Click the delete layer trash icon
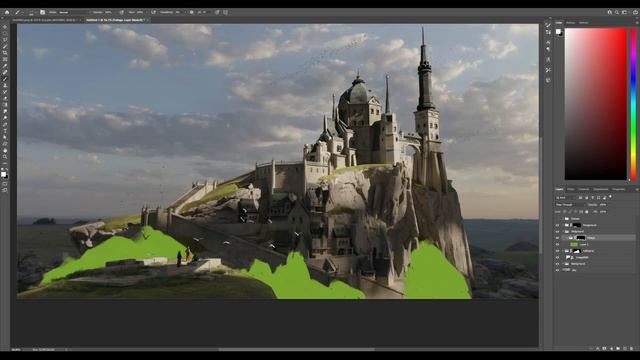640x360 pixels. 631,349
